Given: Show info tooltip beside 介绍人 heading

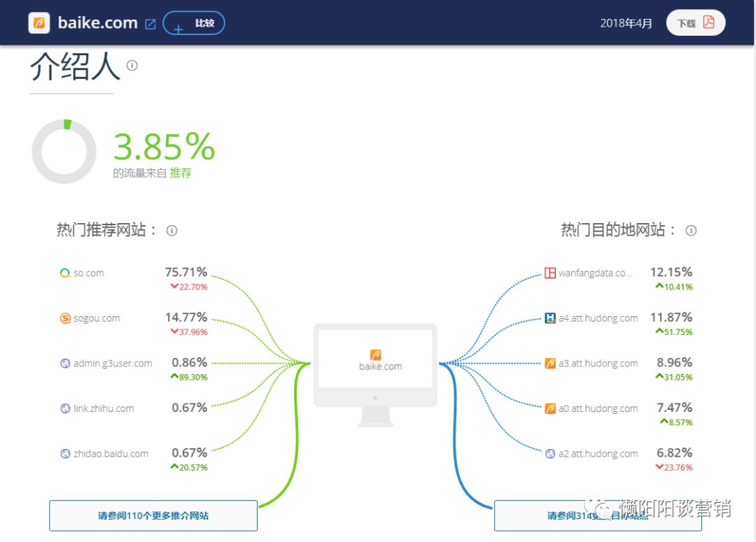Looking at the screenshot, I should tap(132, 66).
